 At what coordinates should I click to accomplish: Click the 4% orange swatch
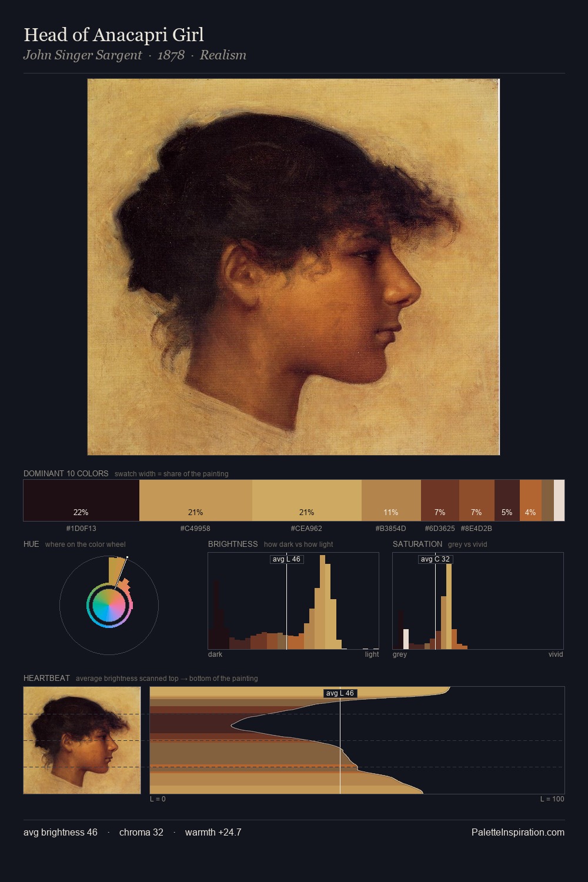pos(530,500)
